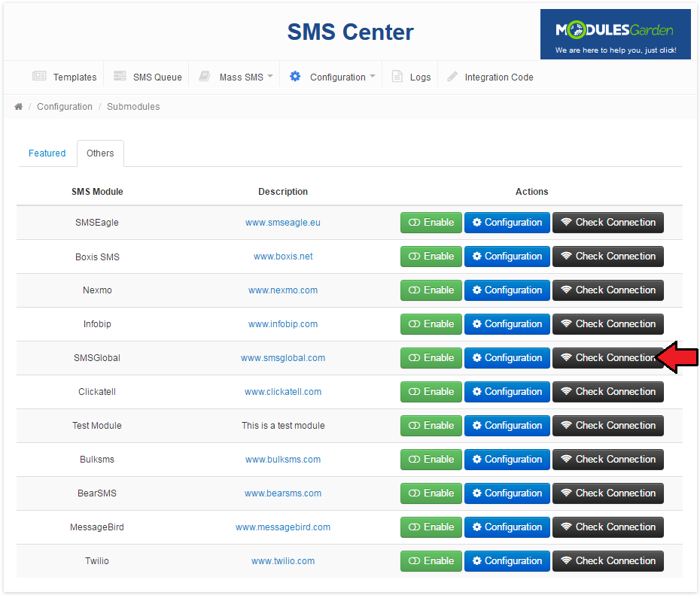This screenshot has height=601, width=700.
Task: Click the Templates newspaper icon
Action: (x=39, y=76)
